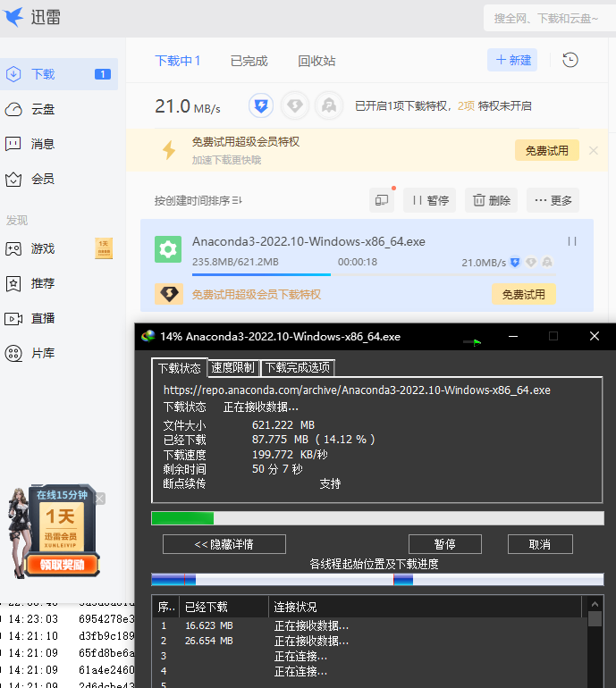616x688 pixels.
Task: Dismiss the yellow super member banner
Action: 593,150
